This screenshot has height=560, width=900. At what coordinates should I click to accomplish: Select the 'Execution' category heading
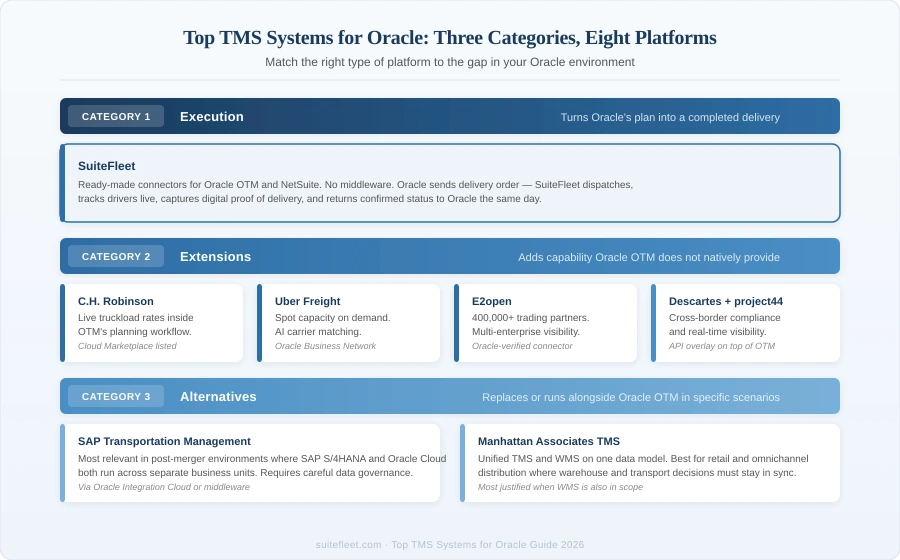pos(212,116)
